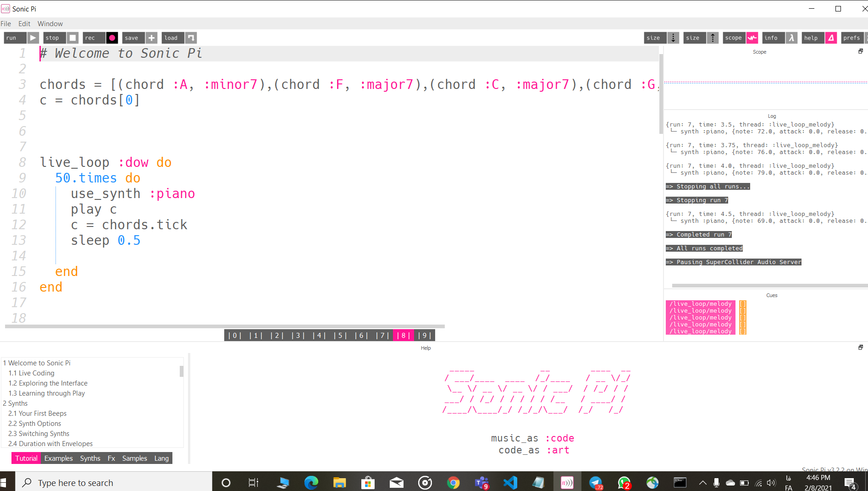This screenshot has height=491, width=868.
Task: Open Task View from taskbar
Action: pos(254,482)
